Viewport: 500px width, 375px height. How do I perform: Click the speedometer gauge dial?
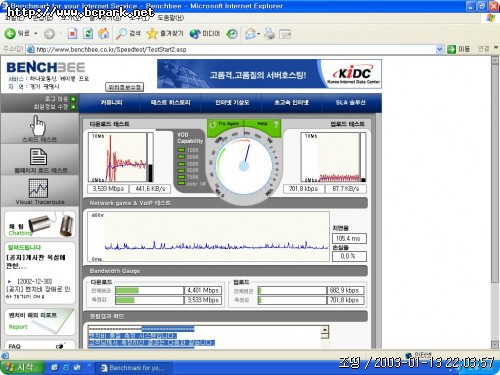pos(244,165)
